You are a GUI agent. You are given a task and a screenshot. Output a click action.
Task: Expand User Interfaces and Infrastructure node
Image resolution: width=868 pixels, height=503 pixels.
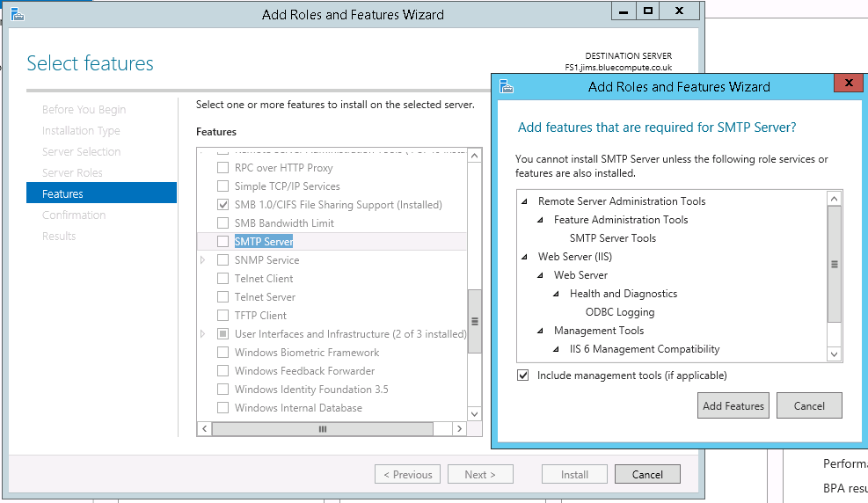(x=203, y=334)
